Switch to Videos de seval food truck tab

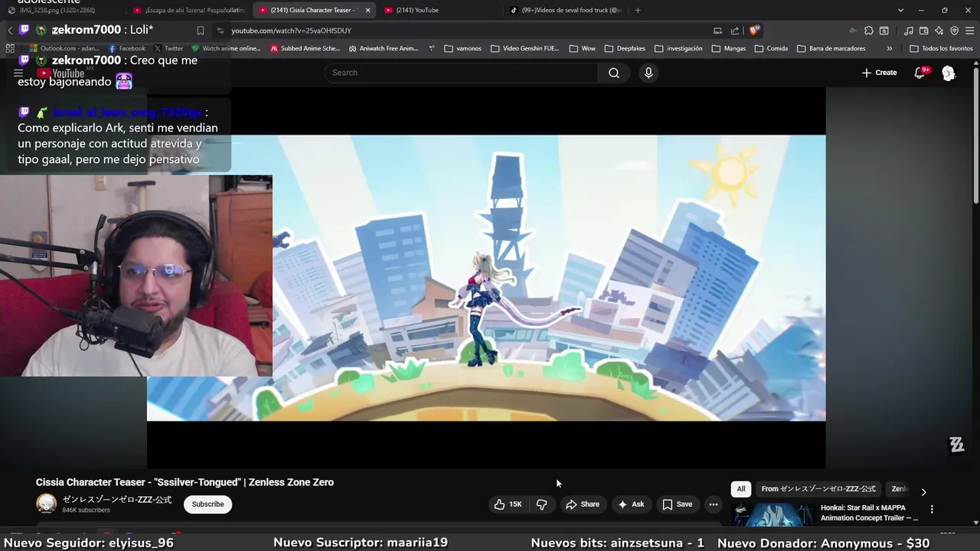click(567, 10)
